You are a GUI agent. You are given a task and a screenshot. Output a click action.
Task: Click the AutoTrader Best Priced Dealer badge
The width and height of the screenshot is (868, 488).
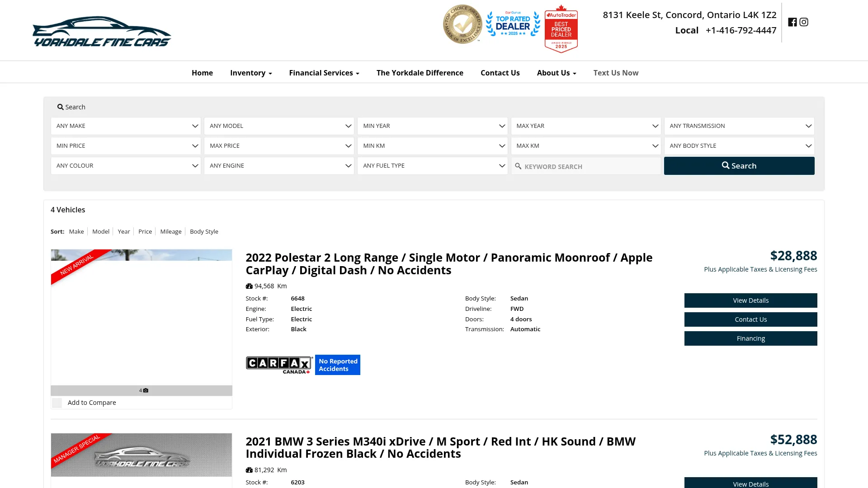click(561, 29)
